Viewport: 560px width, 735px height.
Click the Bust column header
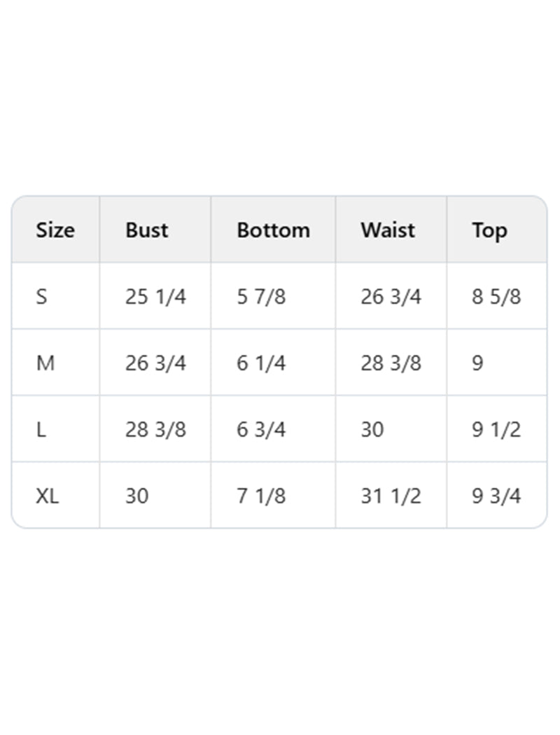[x=147, y=230]
